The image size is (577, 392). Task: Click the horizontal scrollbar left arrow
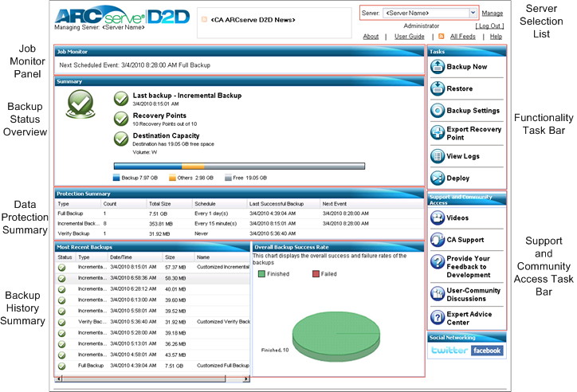tap(59, 378)
